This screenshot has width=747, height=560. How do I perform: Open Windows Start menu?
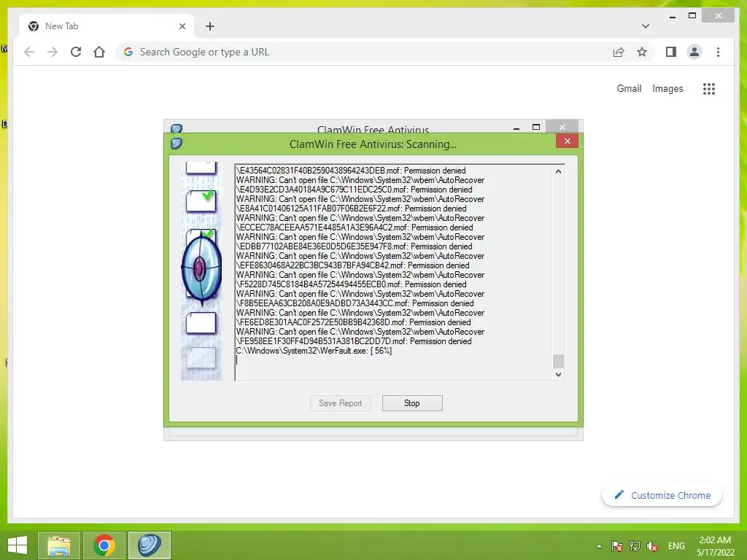pos(18,545)
